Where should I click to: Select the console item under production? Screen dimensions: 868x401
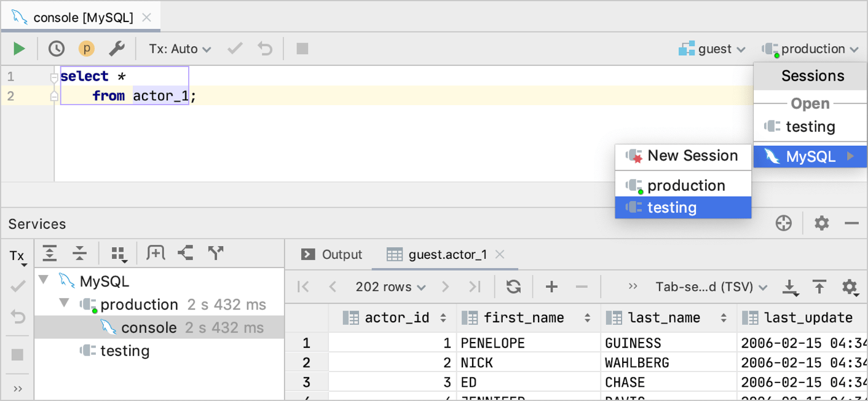point(149,328)
